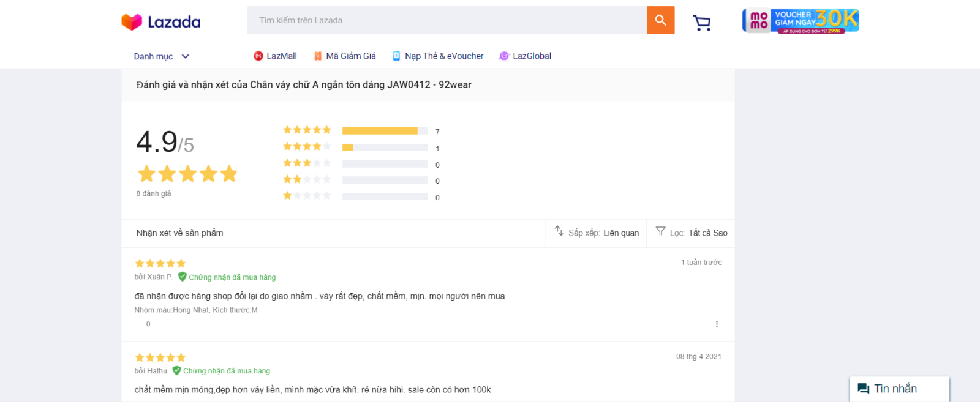This screenshot has height=404, width=980.
Task: Click the orange search magnifier button
Action: [x=660, y=20]
